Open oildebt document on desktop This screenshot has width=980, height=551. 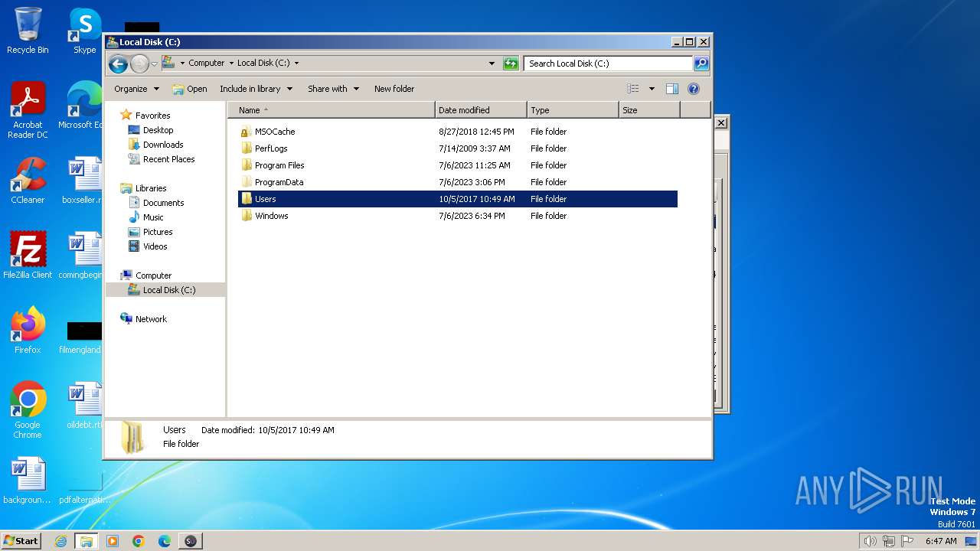(x=84, y=406)
